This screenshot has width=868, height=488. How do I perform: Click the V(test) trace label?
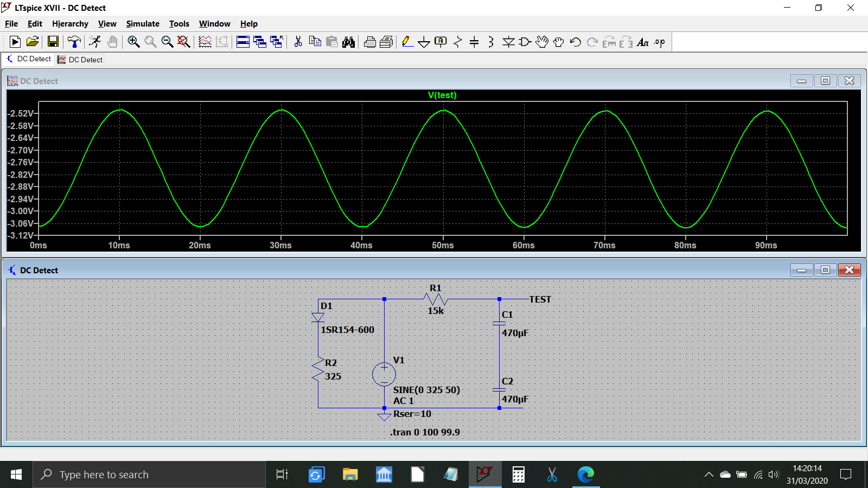click(x=442, y=95)
